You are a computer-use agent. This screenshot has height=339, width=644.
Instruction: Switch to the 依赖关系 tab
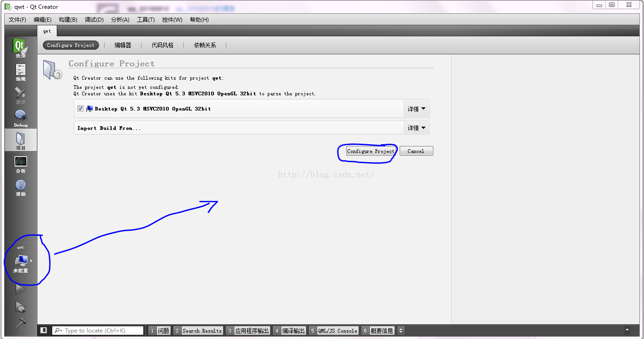[205, 45]
